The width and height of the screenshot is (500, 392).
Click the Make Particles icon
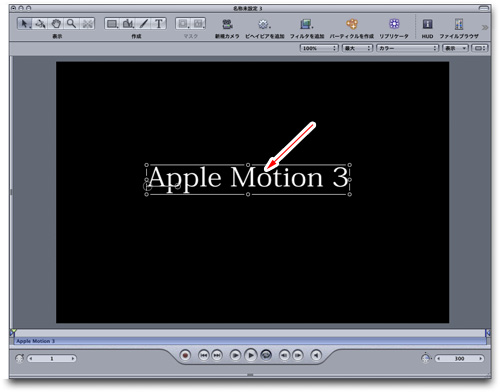(x=352, y=24)
